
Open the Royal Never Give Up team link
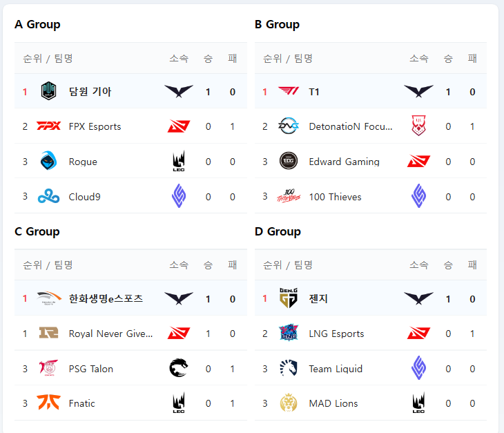[110, 334]
